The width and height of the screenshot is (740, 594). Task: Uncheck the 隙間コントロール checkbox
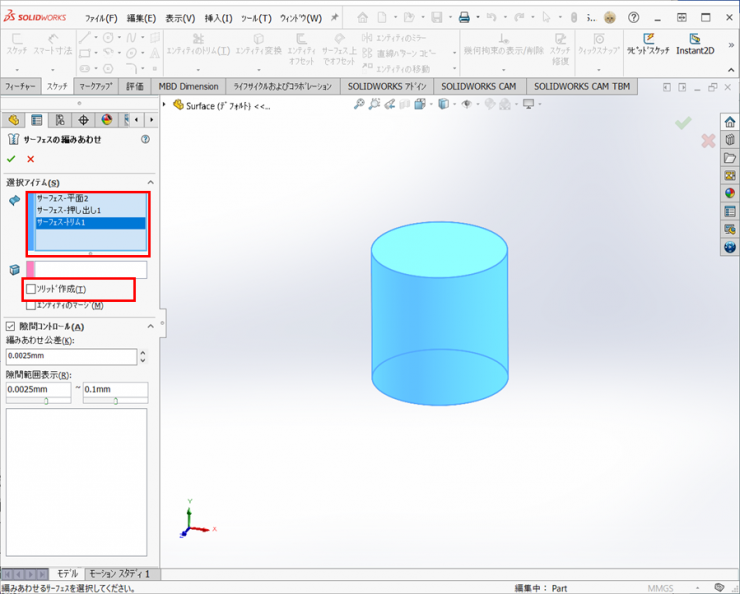(x=11, y=326)
